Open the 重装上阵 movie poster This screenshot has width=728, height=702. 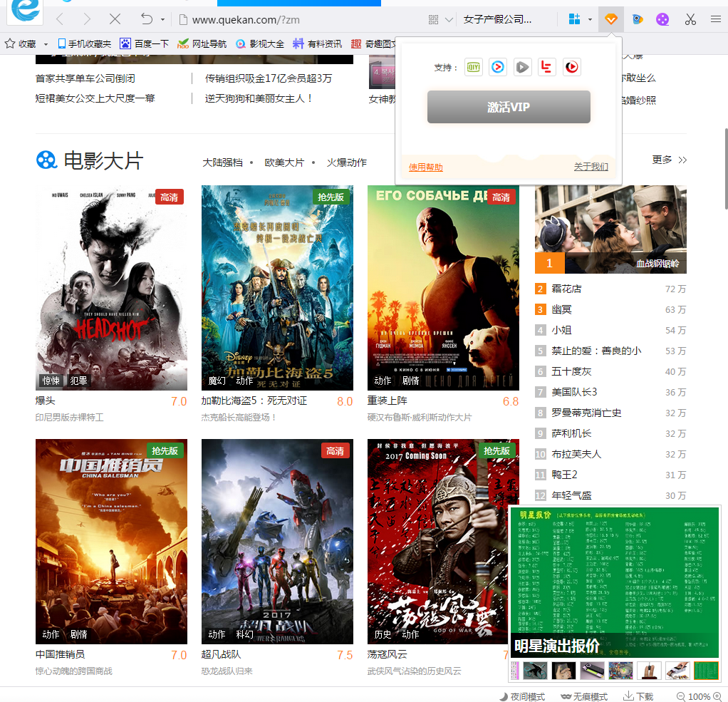point(443,288)
